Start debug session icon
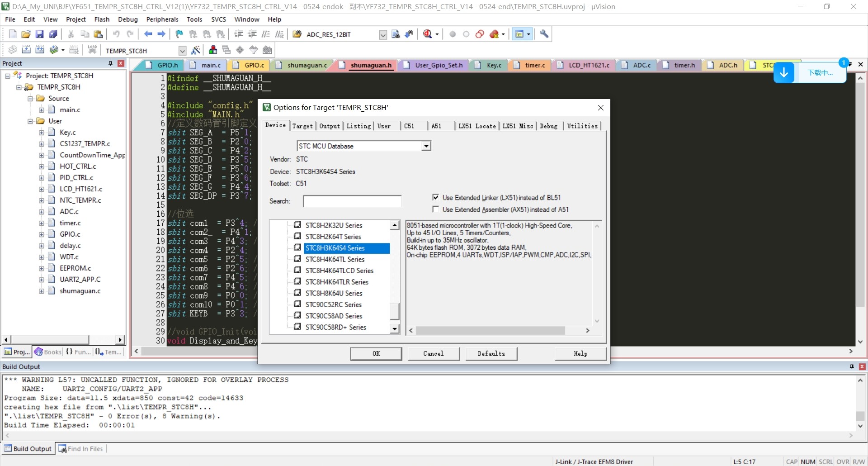The height and width of the screenshot is (466, 868). (427, 34)
